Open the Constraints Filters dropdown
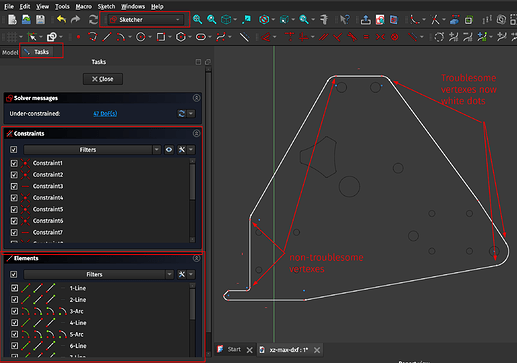Screen dimensions: 517x363 (92, 150)
